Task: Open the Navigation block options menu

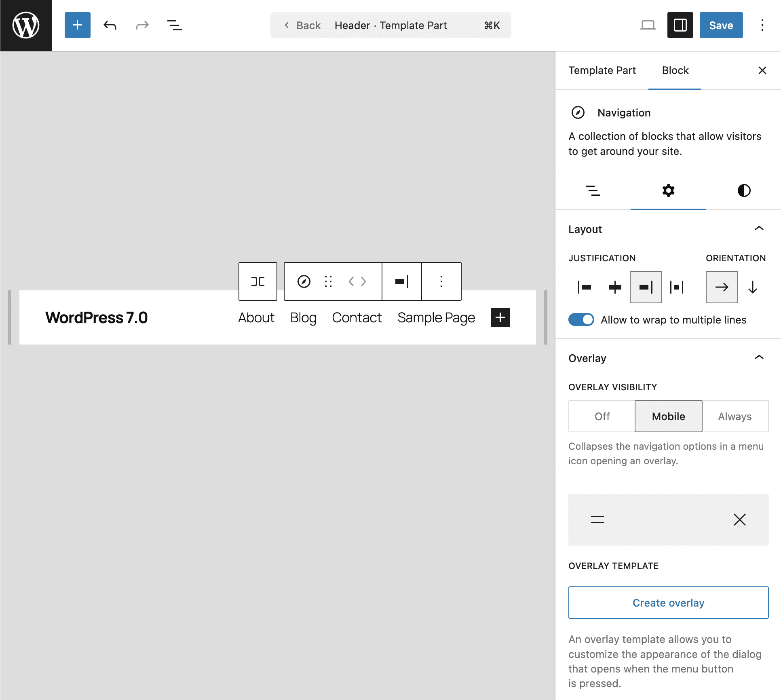Action: (441, 281)
